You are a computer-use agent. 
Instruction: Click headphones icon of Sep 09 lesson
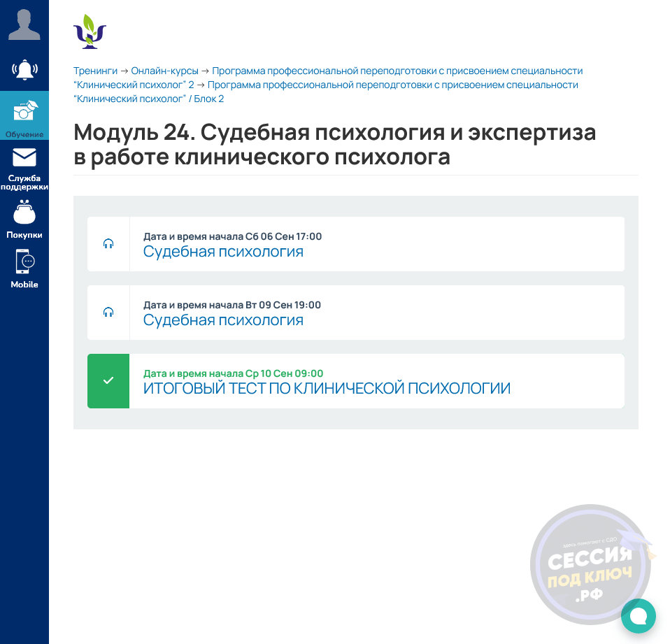(108, 313)
